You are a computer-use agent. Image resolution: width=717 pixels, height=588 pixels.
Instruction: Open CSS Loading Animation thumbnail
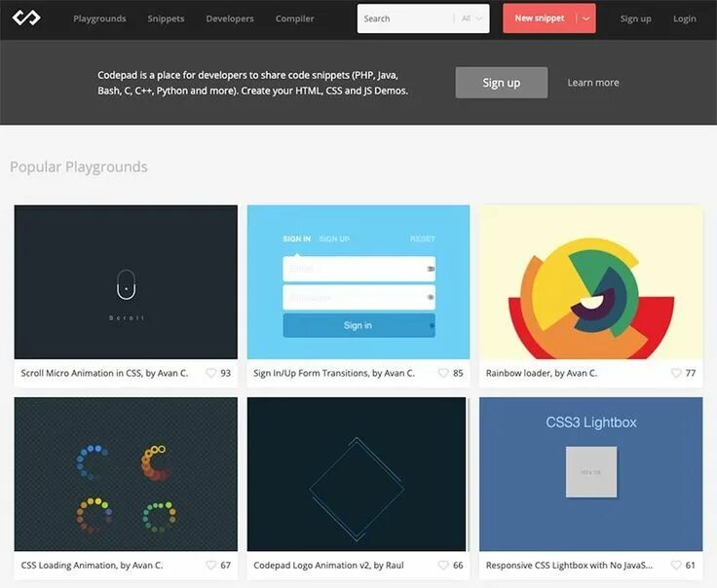pos(126,474)
